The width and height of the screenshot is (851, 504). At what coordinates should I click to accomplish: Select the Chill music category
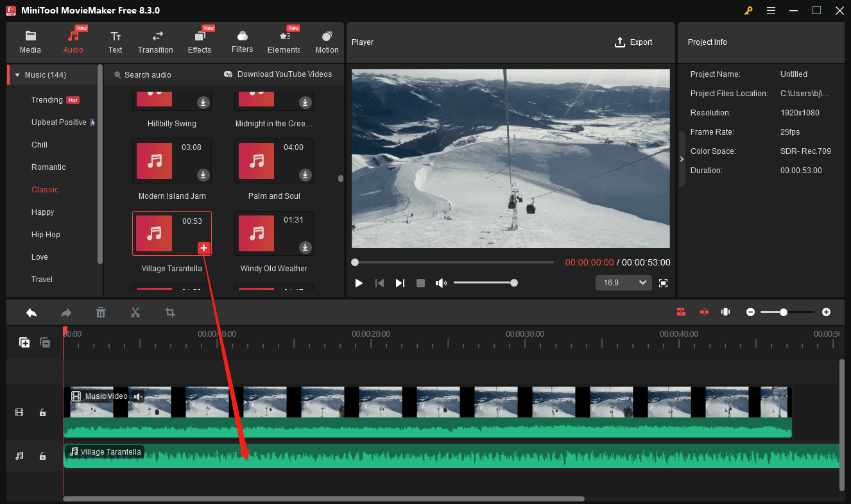point(39,145)
